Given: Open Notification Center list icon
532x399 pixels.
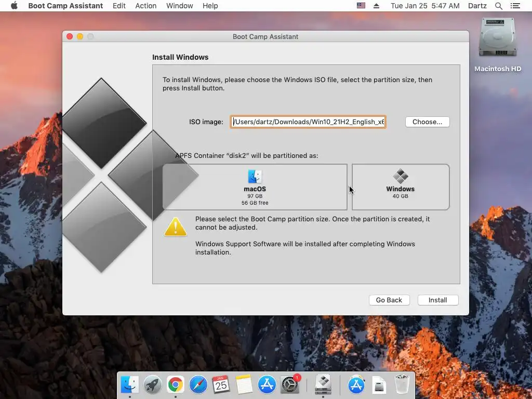Looking at the screenshot, I should point(515,6).
